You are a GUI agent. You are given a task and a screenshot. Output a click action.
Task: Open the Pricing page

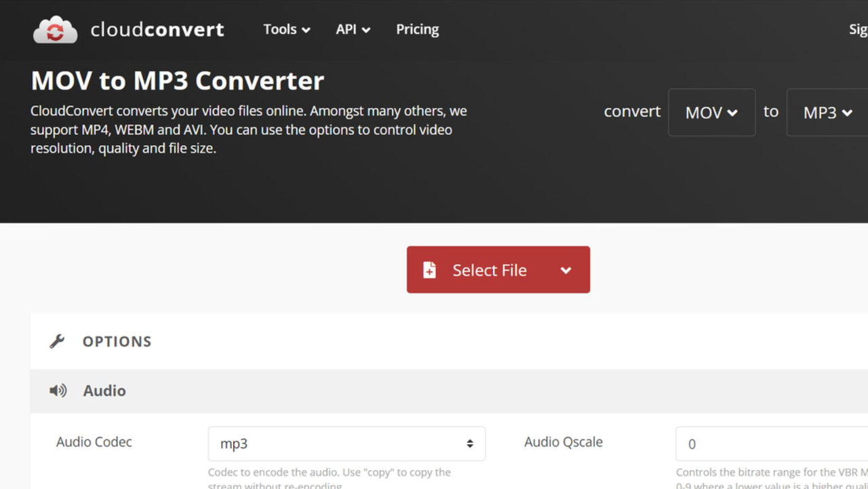[417, 29]
